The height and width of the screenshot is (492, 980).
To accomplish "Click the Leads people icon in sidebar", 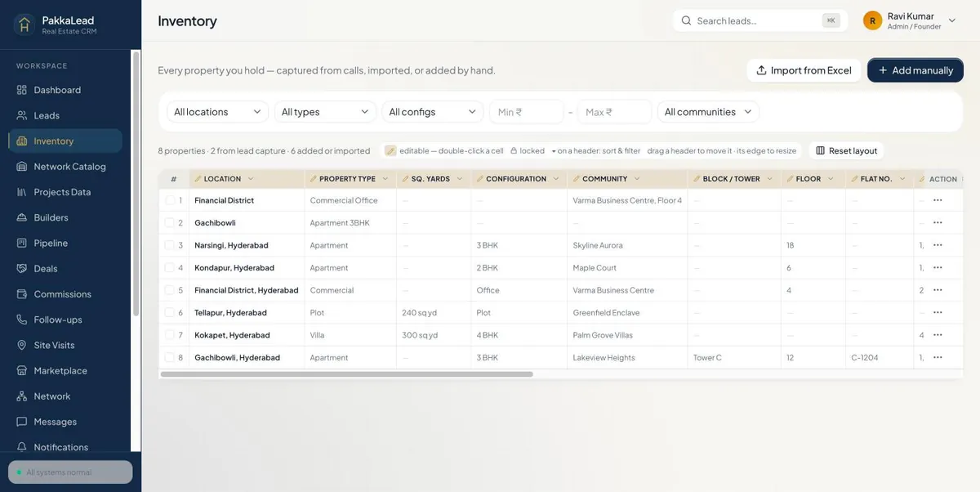I will [22, 115].
